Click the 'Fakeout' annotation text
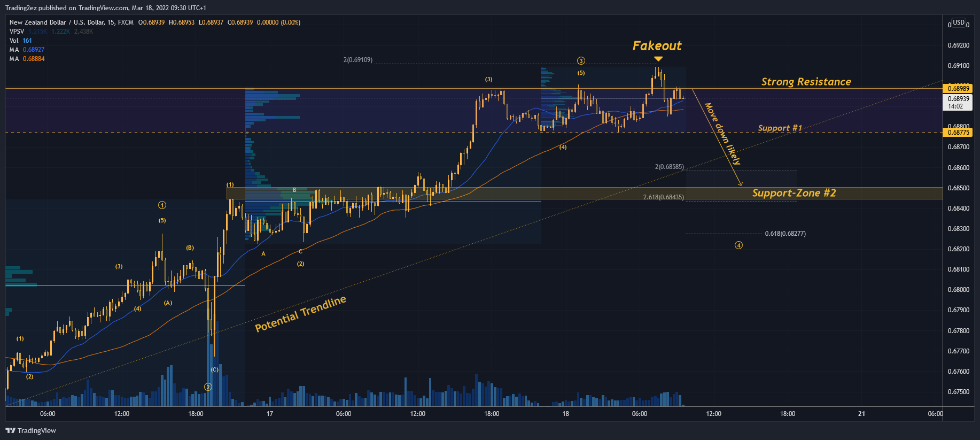980x440 pixels. click(657, 46)
